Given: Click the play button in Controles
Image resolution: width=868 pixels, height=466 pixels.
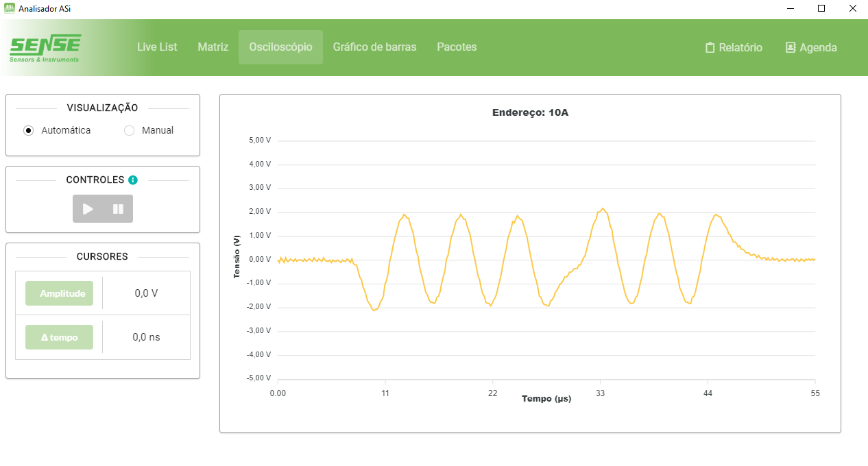Looking at the screenshot, I should coord(88,209).
